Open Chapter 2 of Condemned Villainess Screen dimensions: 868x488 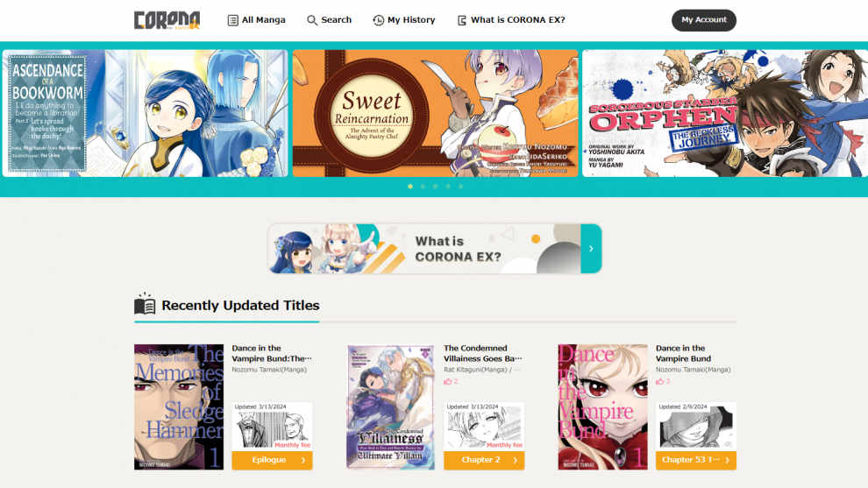click(x=484, y=460)
